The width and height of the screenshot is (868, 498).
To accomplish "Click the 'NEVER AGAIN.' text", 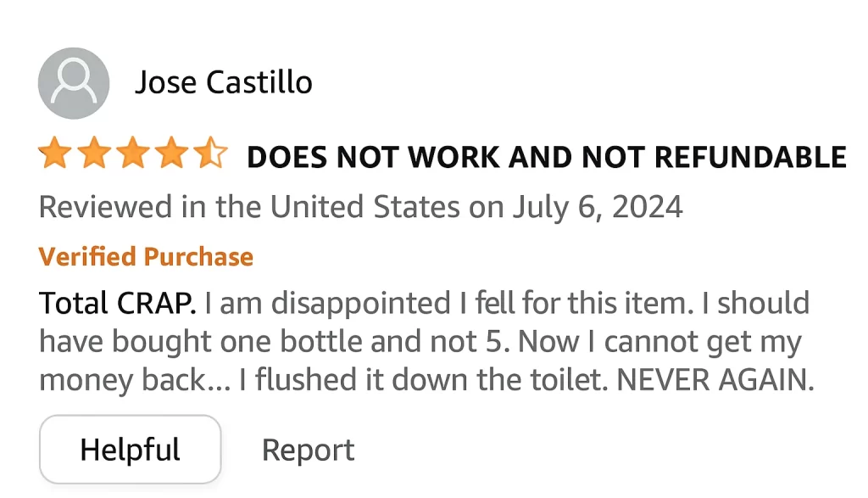I will (715, 381).
